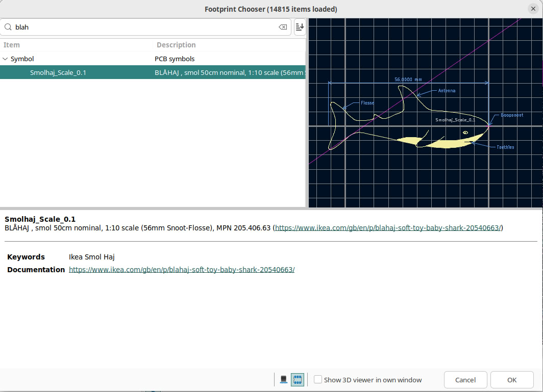543x392 pixels.
Task: Click the Description column header
Action: click(229, 45)
